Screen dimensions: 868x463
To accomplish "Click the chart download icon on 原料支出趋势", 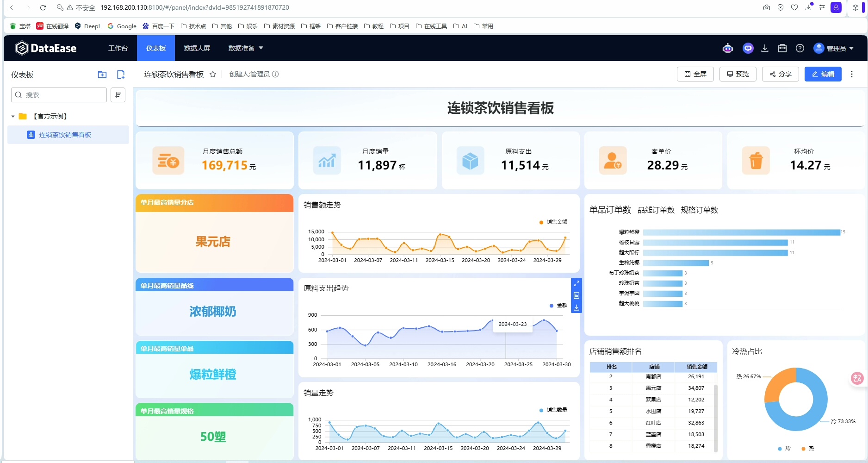I will coord(577,307).
